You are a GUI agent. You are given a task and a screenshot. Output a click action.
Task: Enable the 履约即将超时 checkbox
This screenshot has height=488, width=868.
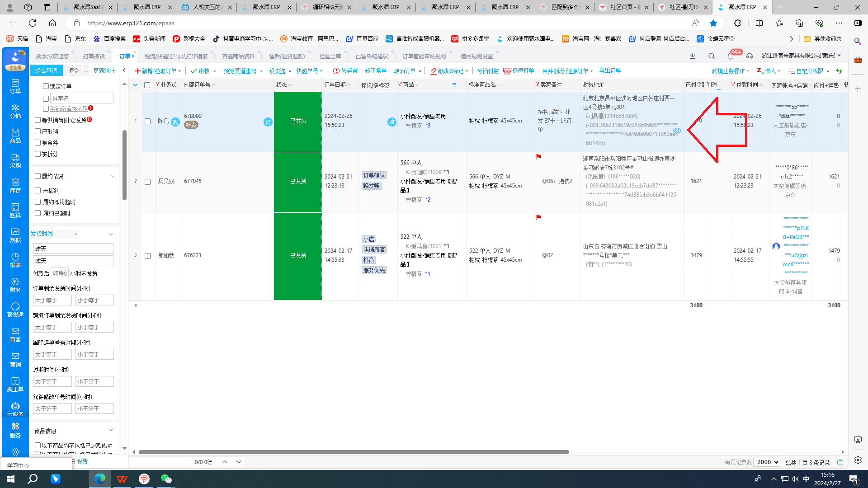tap(38, 202)
